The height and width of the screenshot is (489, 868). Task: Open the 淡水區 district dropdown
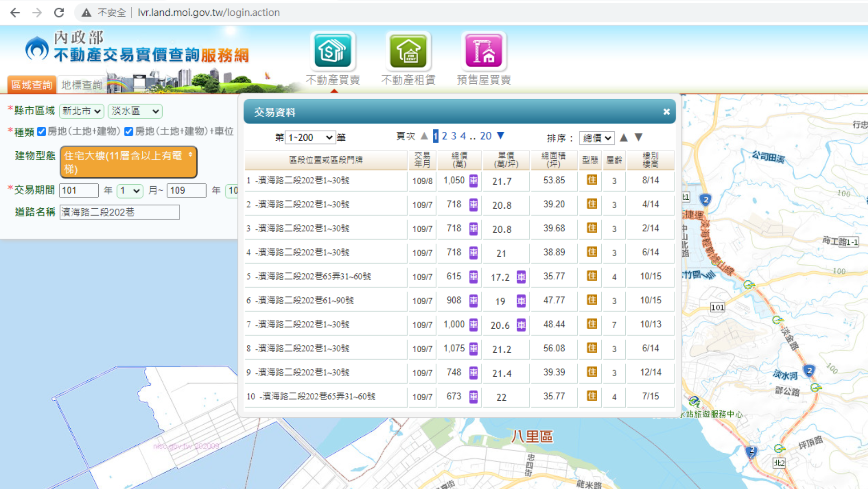click(135, 111)
